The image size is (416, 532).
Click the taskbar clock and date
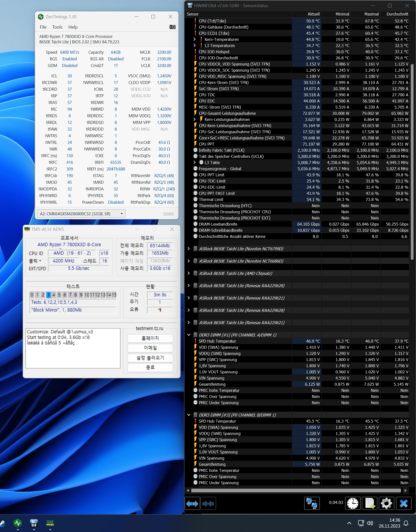coord(389,523)
